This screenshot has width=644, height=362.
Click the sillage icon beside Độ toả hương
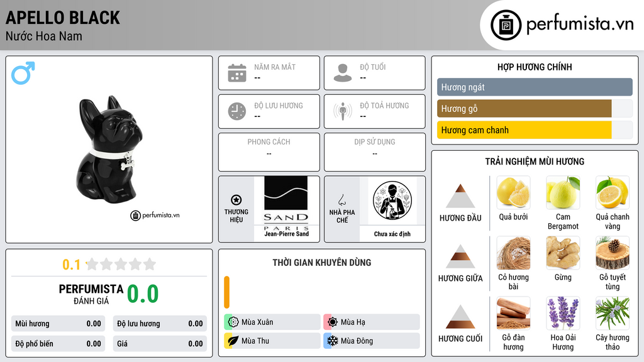(x=343, y=111)
